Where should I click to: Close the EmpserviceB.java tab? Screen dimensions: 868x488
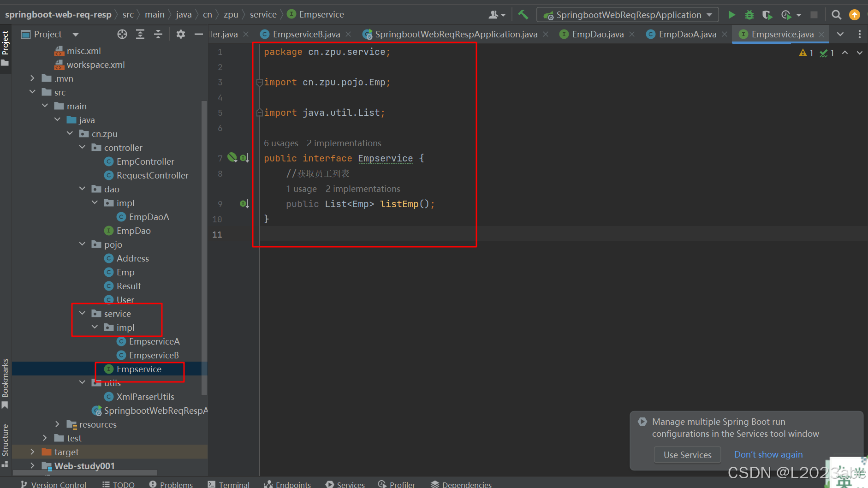tap(348, 35)
